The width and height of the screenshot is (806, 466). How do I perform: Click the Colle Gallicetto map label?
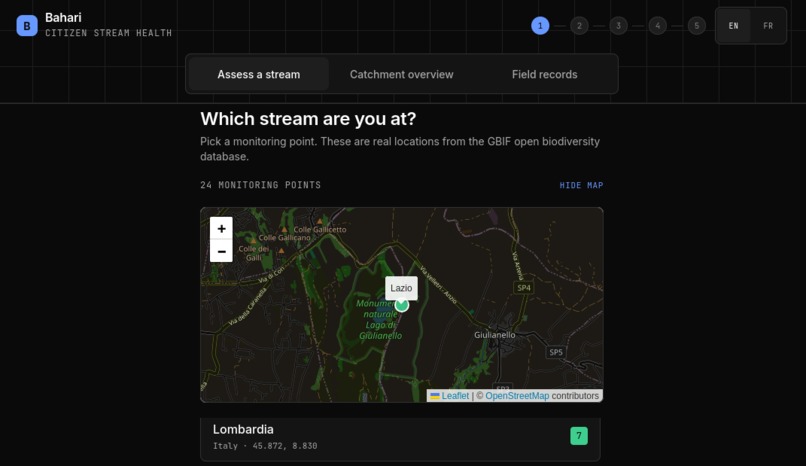[x=320, y=230]
